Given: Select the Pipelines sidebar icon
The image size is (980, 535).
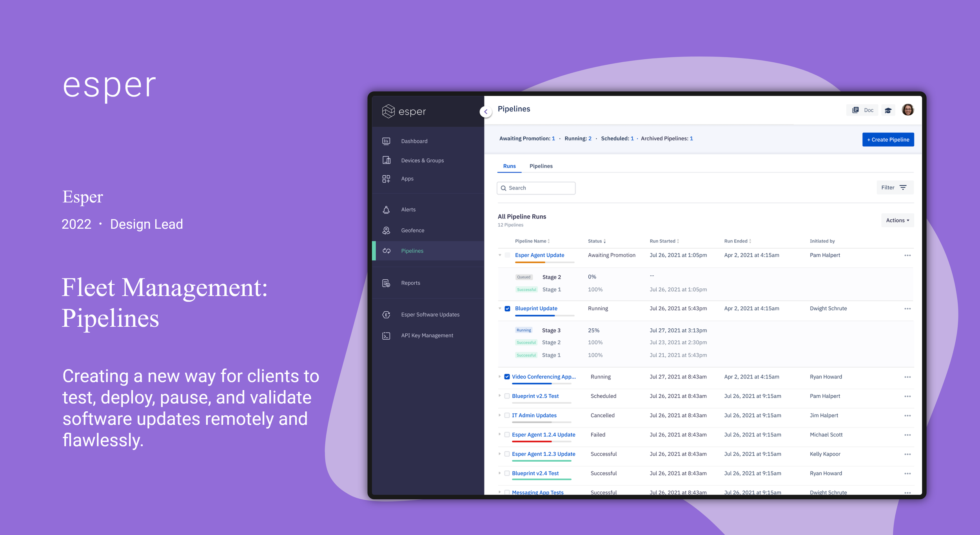Looking at the screenshot, I should click(387, 251).
